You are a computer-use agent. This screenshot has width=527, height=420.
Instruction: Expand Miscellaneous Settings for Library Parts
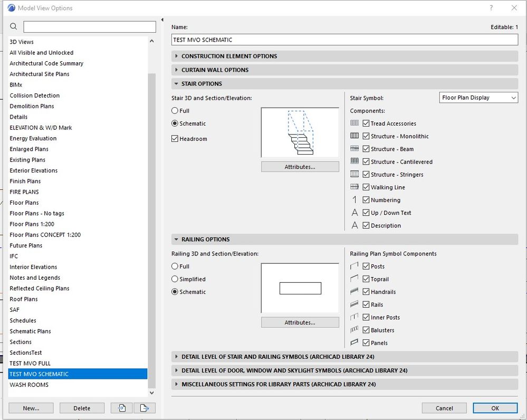tap(344, 384)
